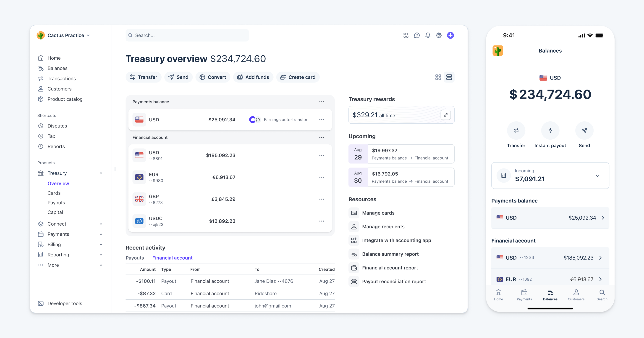
Task: Switch to grid view layout
Action: pos(438,77)
